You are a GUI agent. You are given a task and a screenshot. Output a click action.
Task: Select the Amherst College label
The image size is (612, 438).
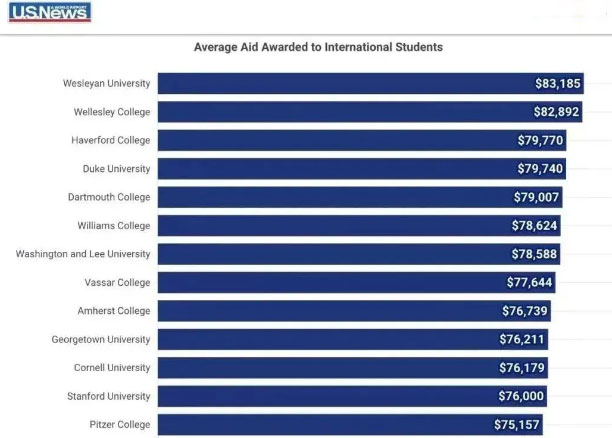(113, 311)
